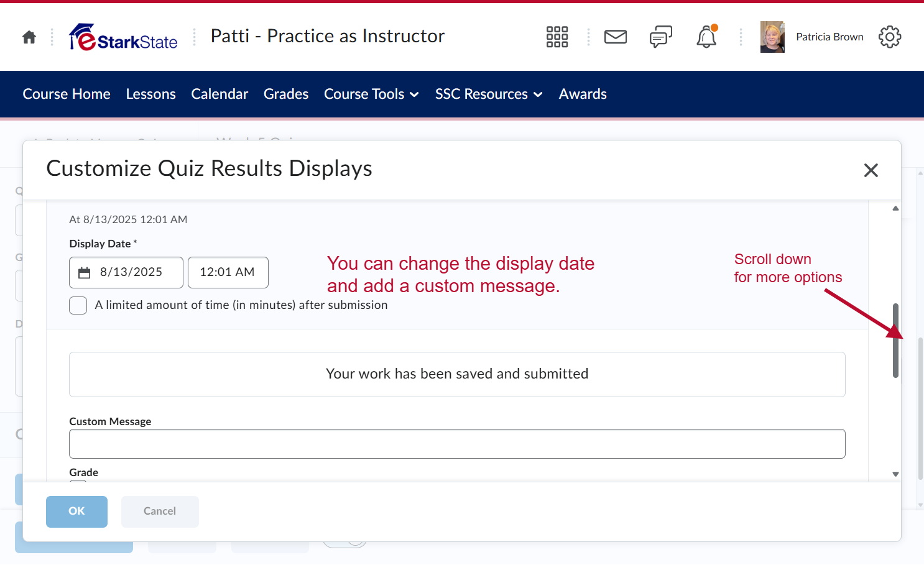Screen dimensions: 924x565
Task: Go to the My Home house icon
Action: (x=29, y=37)
